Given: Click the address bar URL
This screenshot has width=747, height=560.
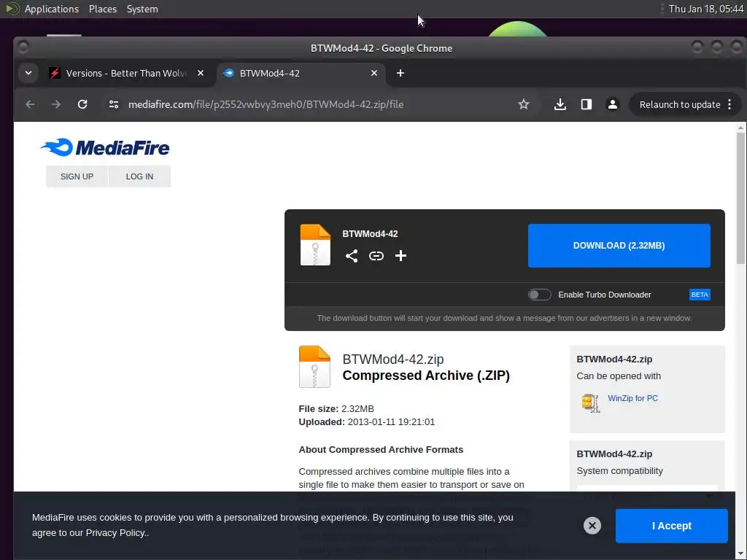Looking at the screenshot, I should (x=266, y=104).
